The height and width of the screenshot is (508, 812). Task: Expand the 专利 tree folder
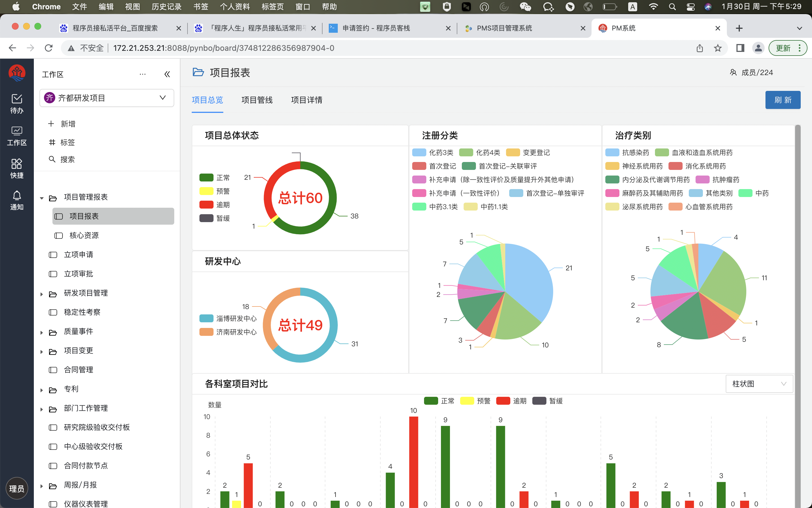coord(42,390)
